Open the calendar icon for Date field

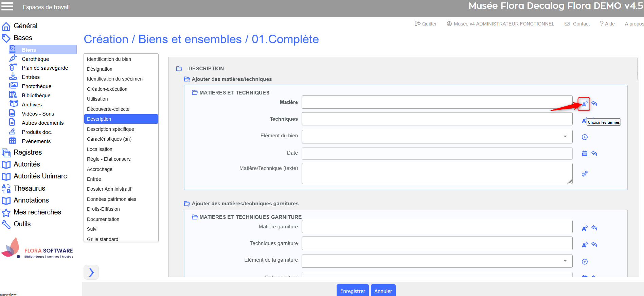pos(585,154)
